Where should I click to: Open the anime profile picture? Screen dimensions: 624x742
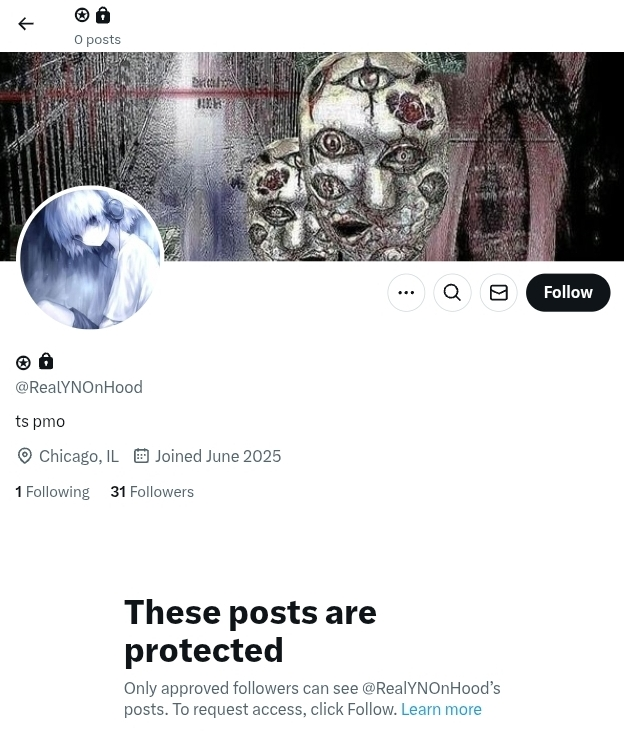coord(90,258)
